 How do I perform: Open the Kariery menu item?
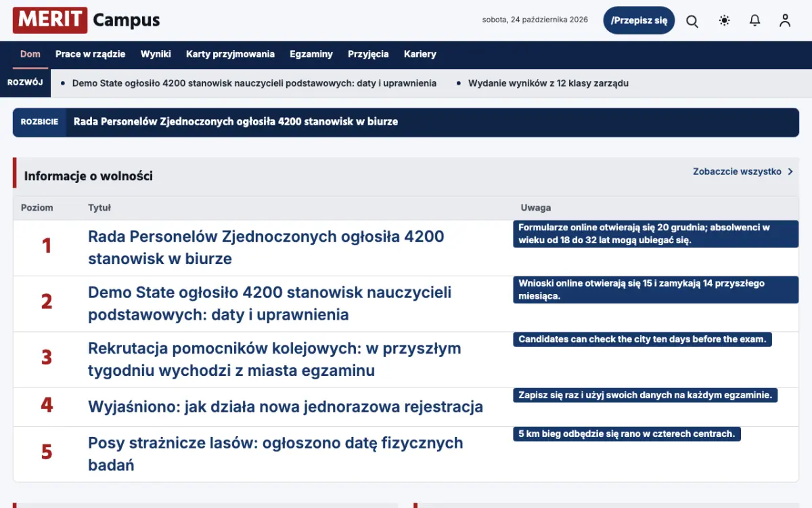(420, 54)
